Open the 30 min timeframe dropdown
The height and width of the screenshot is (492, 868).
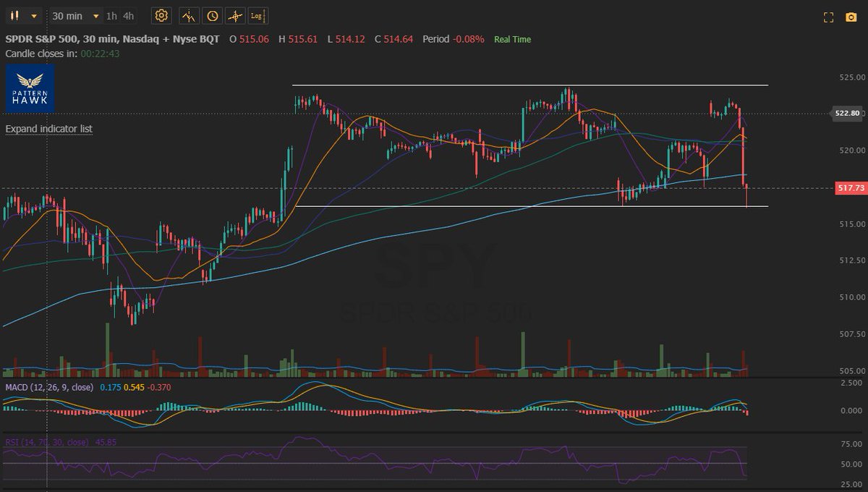(x=76, y=16)
